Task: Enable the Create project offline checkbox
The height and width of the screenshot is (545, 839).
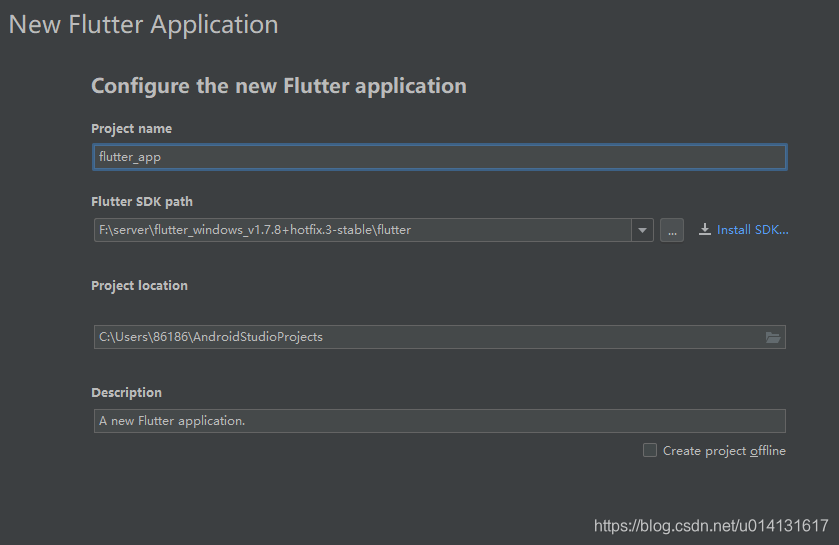Action: click(650, 450)
